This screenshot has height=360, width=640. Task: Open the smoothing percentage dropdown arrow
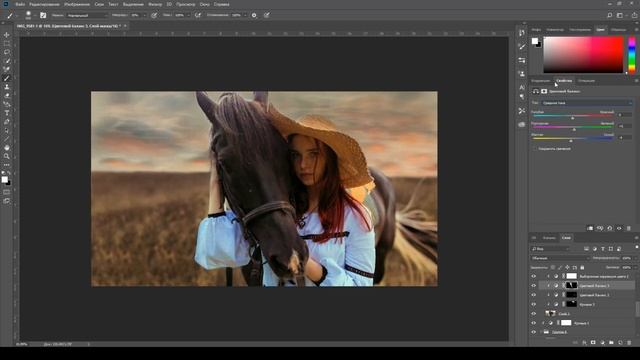click(245, 15)
